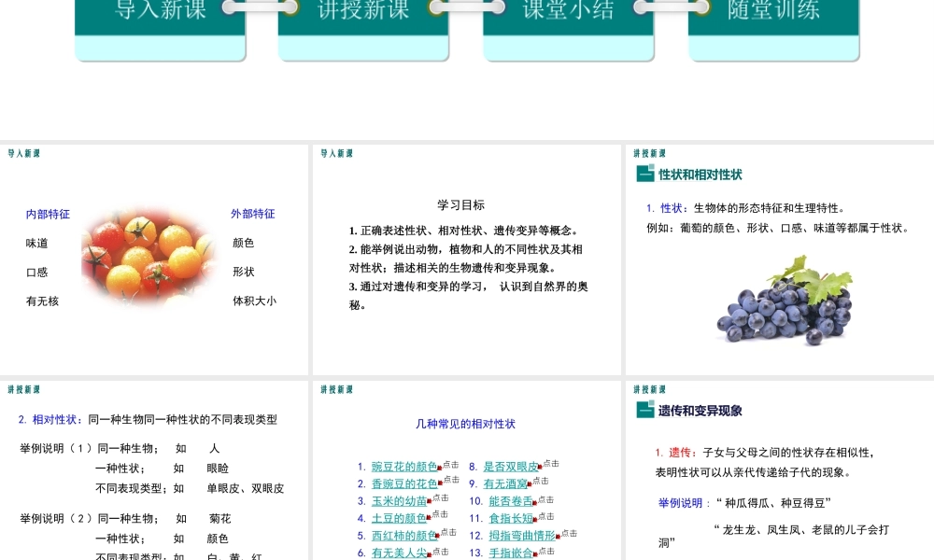
Task: Click the 学习目标 title text
Action: [461, 205]
